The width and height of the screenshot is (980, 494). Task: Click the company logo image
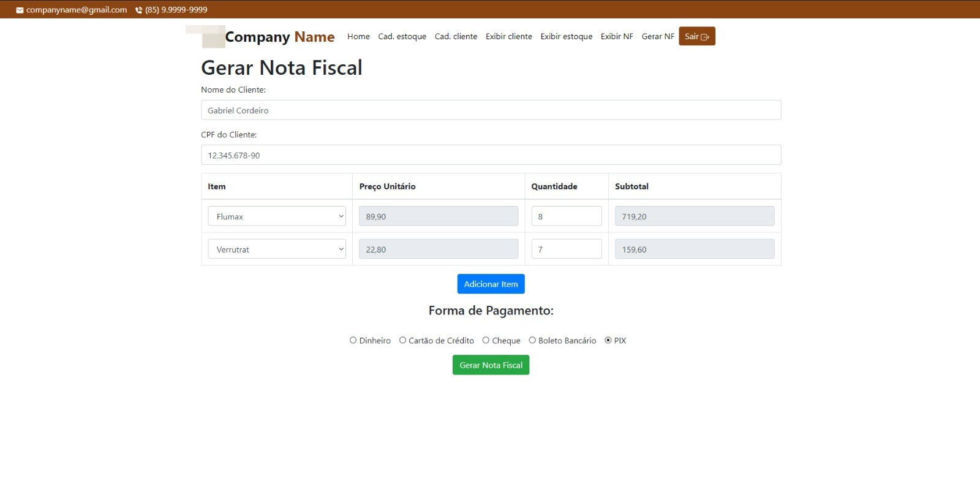(205, 37)
